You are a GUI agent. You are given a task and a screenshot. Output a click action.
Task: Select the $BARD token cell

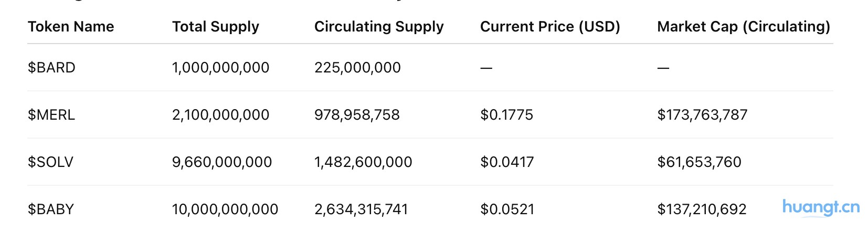pyautogui.click(x=51, y=68)
